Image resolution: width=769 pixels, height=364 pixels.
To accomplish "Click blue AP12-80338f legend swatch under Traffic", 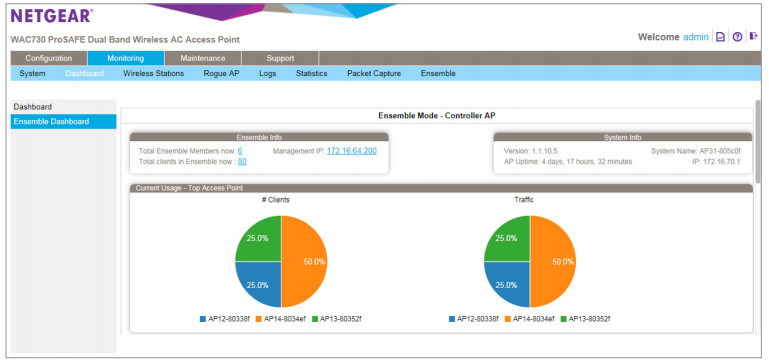I will [451, 319].
